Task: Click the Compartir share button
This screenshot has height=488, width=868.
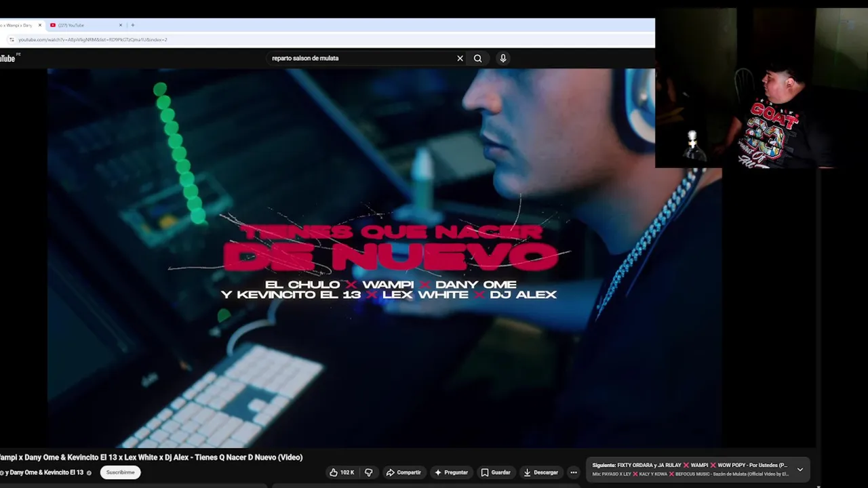Action: click(x=403, y=472)
